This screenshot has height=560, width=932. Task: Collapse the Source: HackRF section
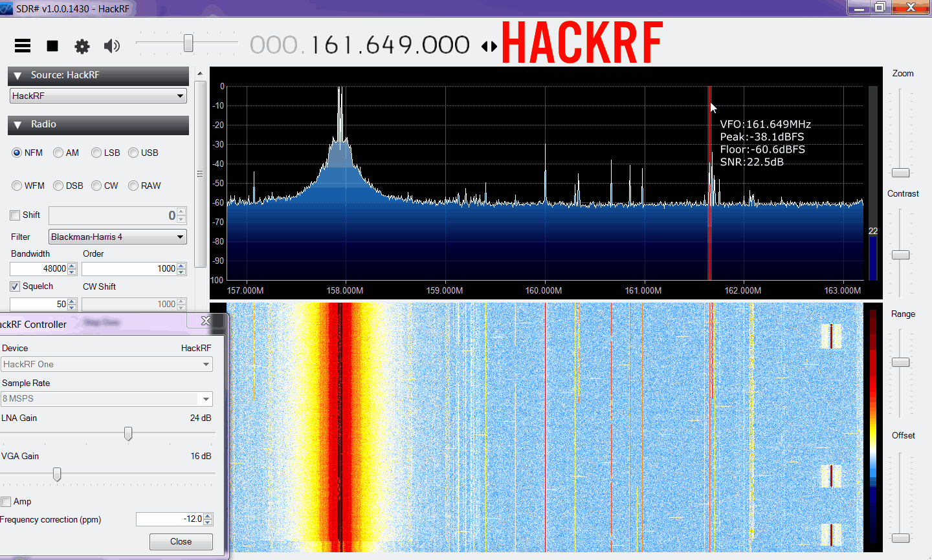click(x=17, y=76)
